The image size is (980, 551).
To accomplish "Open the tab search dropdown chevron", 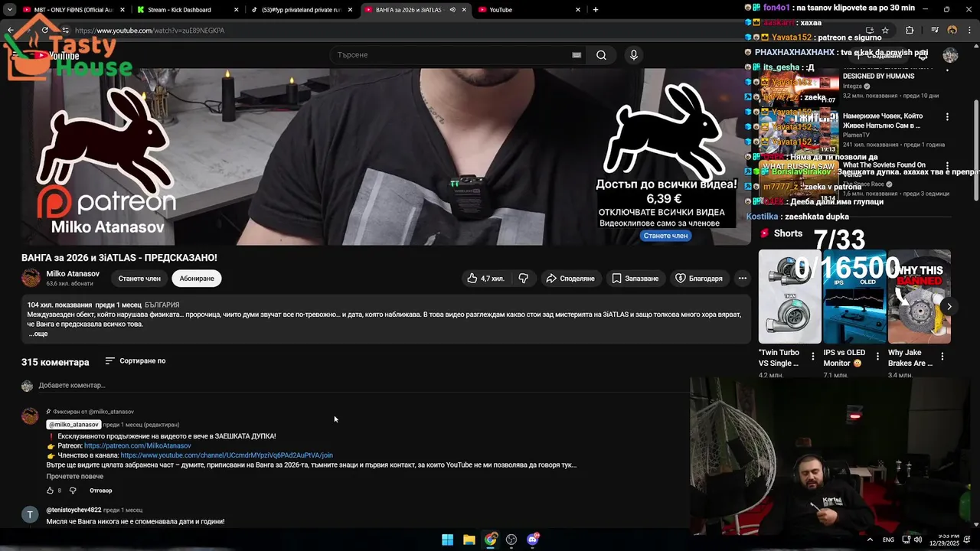I will coord(10,10).
